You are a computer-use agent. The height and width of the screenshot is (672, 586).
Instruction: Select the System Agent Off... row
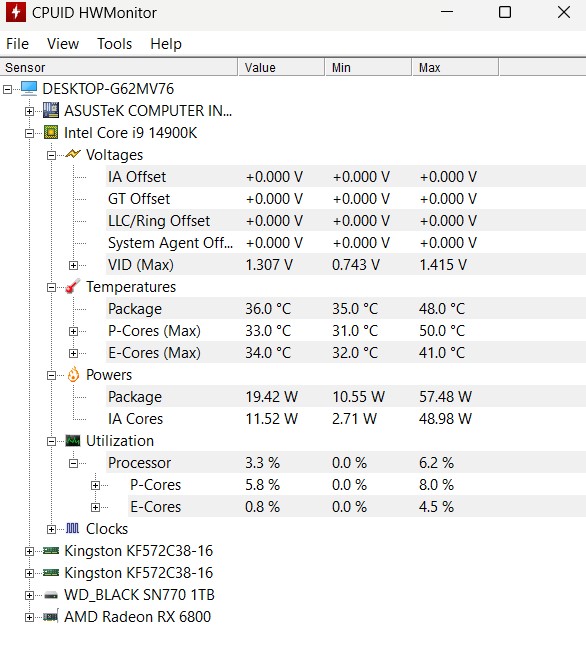(346, 243)
